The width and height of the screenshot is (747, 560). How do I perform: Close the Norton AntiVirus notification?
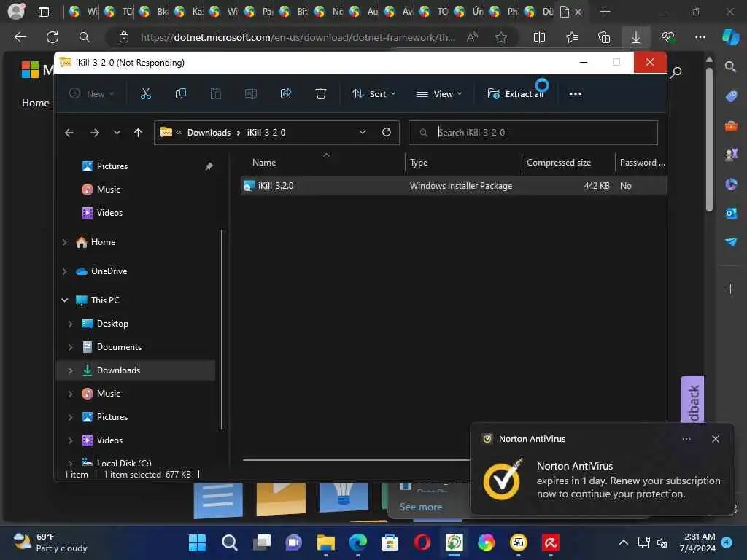715,439
